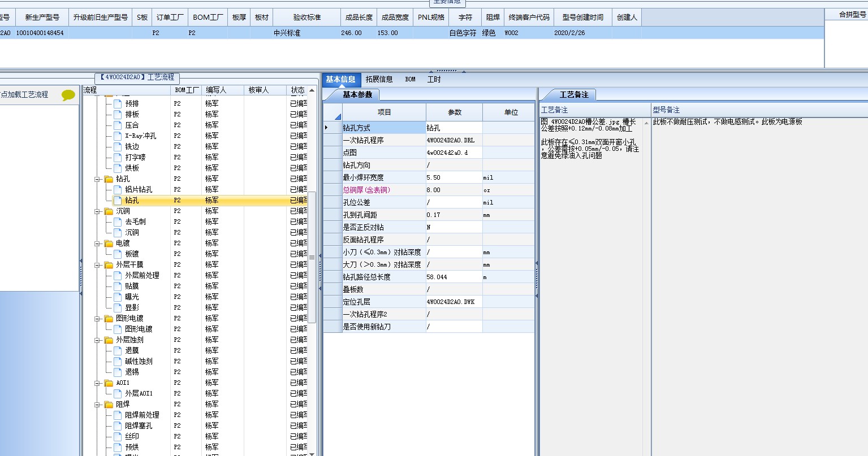Click the document icon beside 贴膜

118,286
